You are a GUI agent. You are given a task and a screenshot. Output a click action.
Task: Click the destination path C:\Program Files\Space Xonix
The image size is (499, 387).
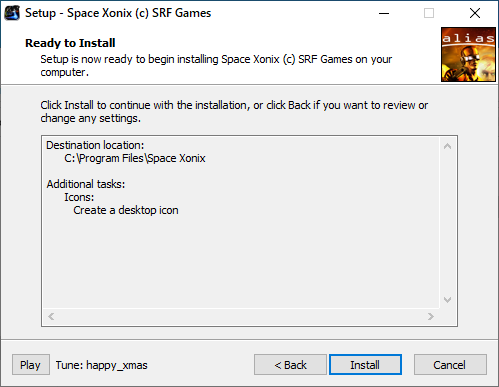(x=135, y=158)
